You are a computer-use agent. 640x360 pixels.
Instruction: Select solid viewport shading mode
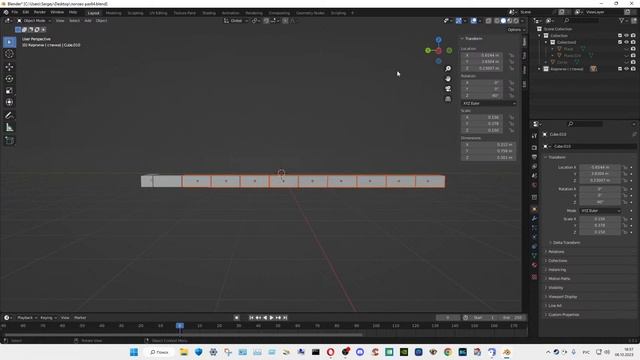pyautogui.click(x=503, y=20)
